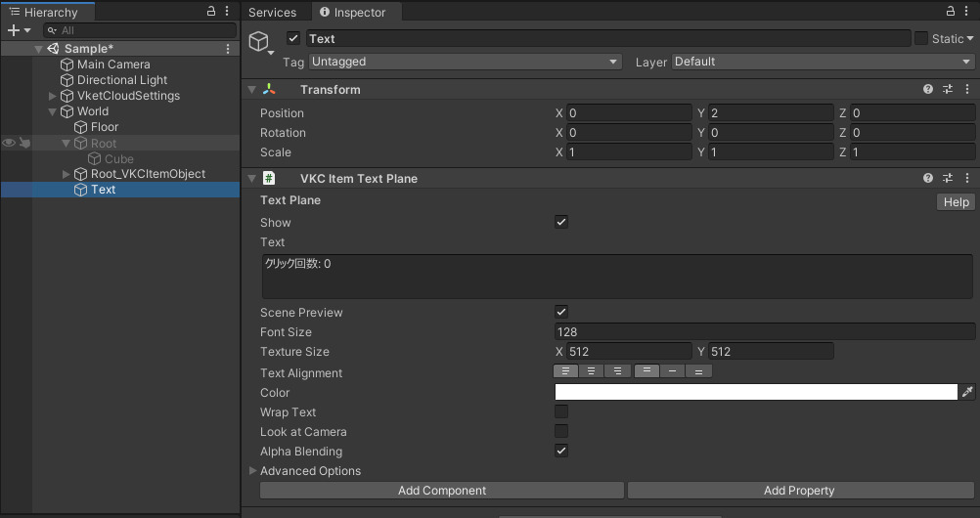Open VKC Item Text Plane help reference icon
Image resolution: width=980 pixels, height=518 pixels.
(x=927, y=179)
